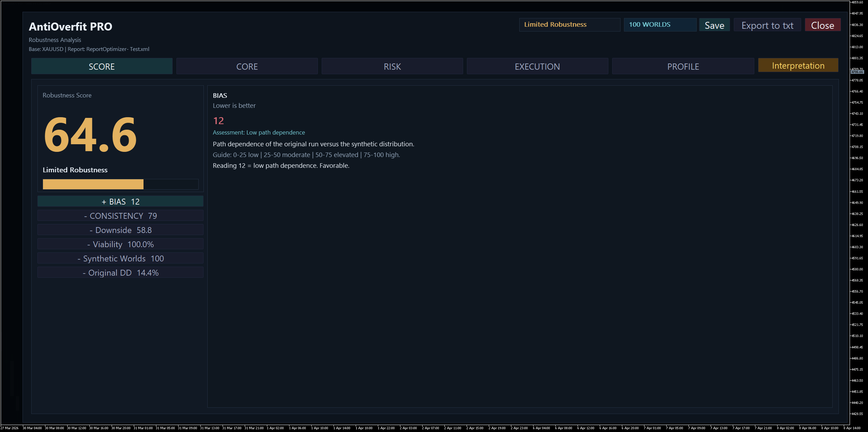Open the CORE tab
This screenshot has height=432, width=868.
tap(247, 66)
